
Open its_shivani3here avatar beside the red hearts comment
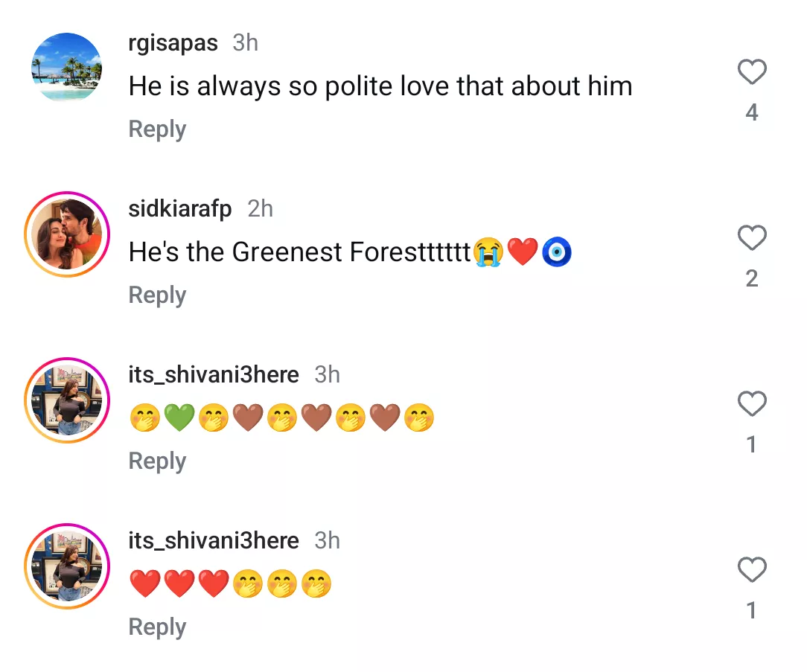67,566
